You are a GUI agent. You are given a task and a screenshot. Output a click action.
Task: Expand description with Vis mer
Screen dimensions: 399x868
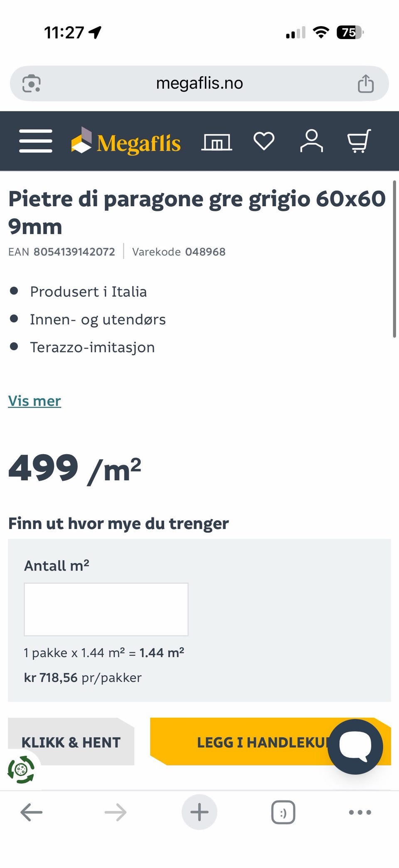click(x=34, y=401)
